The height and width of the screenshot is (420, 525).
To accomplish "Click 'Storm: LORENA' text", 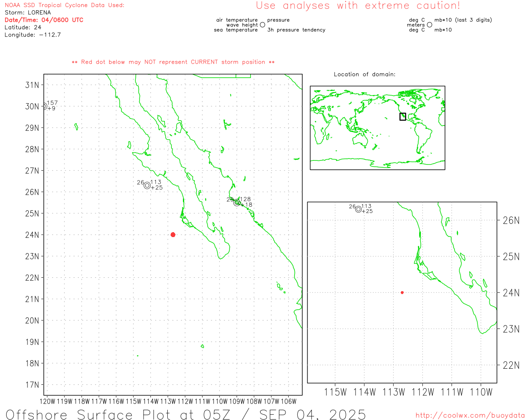I will coord(28,13).
